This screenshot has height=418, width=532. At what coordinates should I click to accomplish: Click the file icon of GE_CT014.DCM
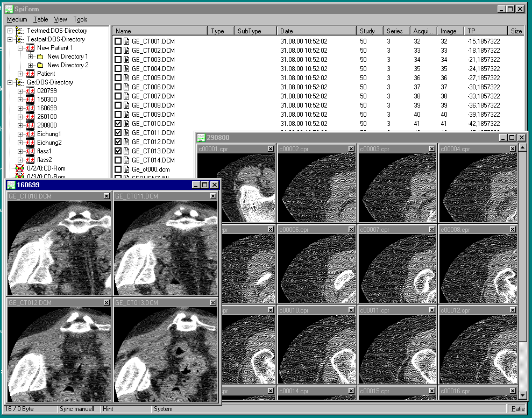coord(126,160)
